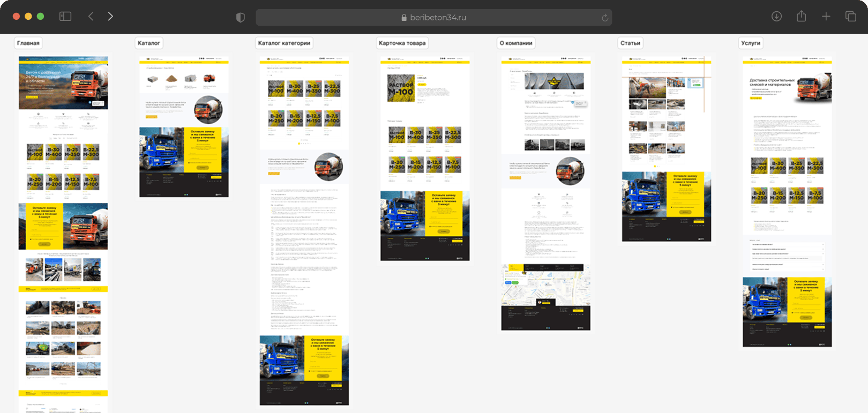Click the beribeton34.ru address bar
Viewport: 868px width, 413px height.
(x=434, y=17)
